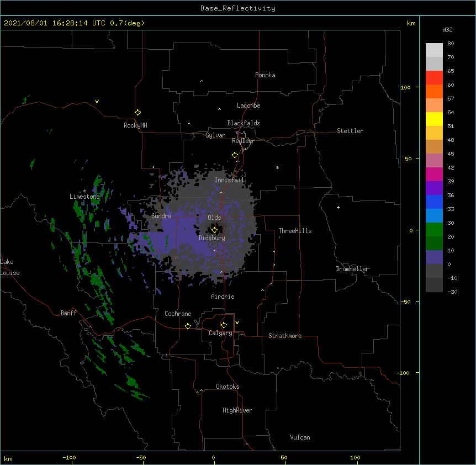Click the dBZ legend heading
The image size is (476, 465).
pyautogui.click(x=447, y=29)
